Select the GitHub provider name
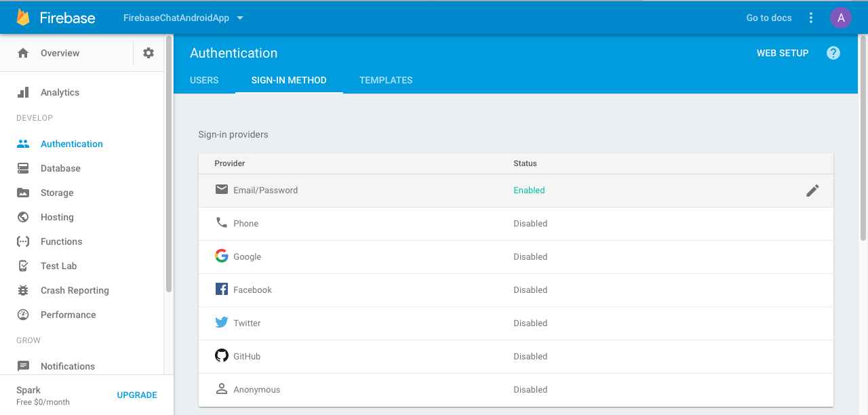 click(247, 357)
